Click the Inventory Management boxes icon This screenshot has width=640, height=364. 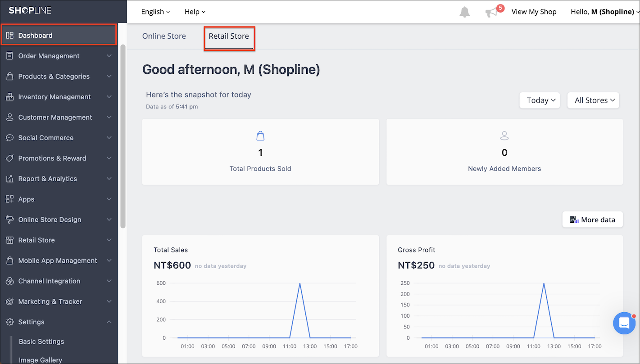pyautogui.click(x=9, y=97)
